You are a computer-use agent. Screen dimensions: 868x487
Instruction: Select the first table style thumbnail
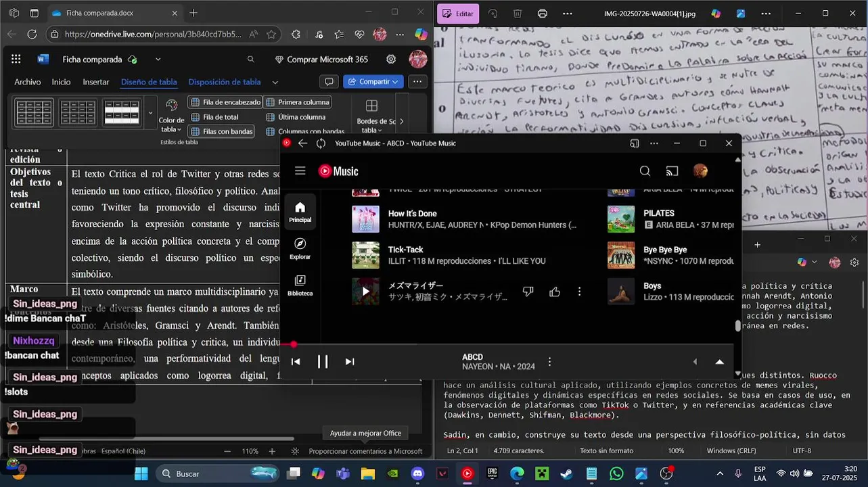pyautogui.click(x=34, y=112)
